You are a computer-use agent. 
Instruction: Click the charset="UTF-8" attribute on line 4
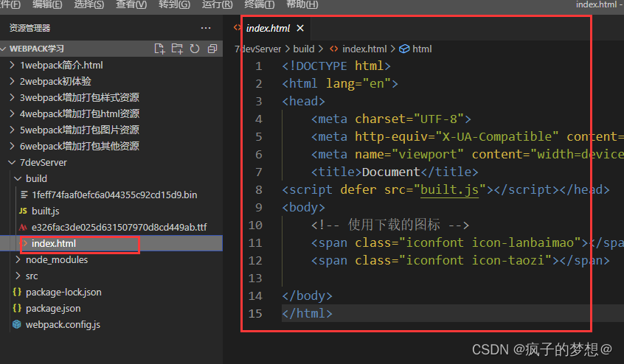[x=409, y=119]
